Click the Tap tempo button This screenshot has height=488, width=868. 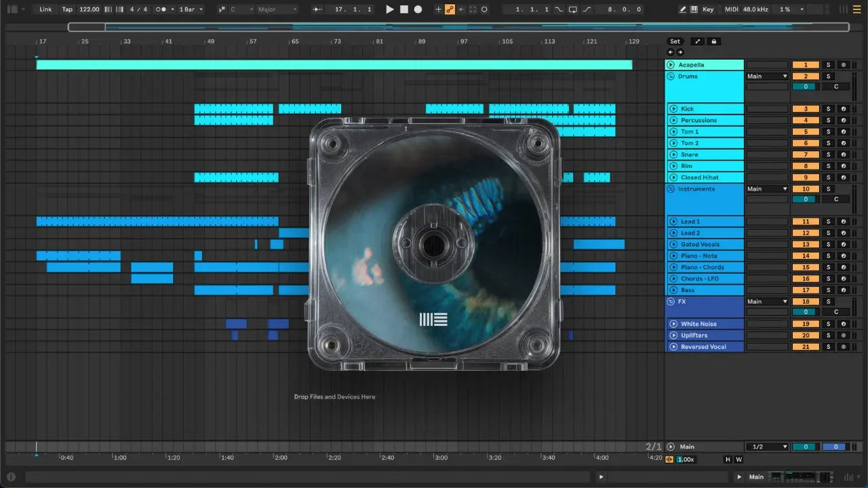click(67, 9)
